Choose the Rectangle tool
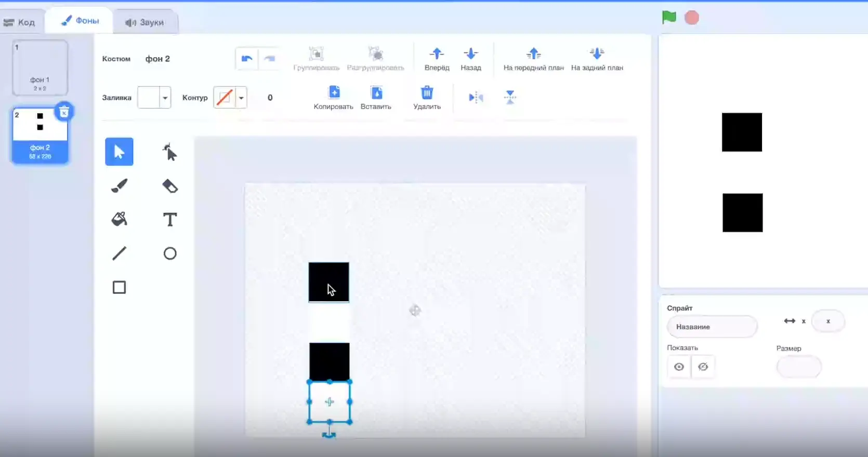 (x=119, y=287)
